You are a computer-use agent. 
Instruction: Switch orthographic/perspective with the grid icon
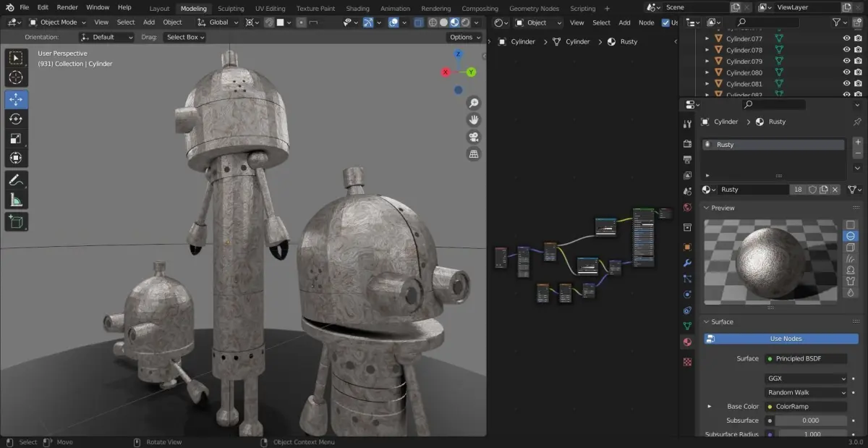pos(474,154)
